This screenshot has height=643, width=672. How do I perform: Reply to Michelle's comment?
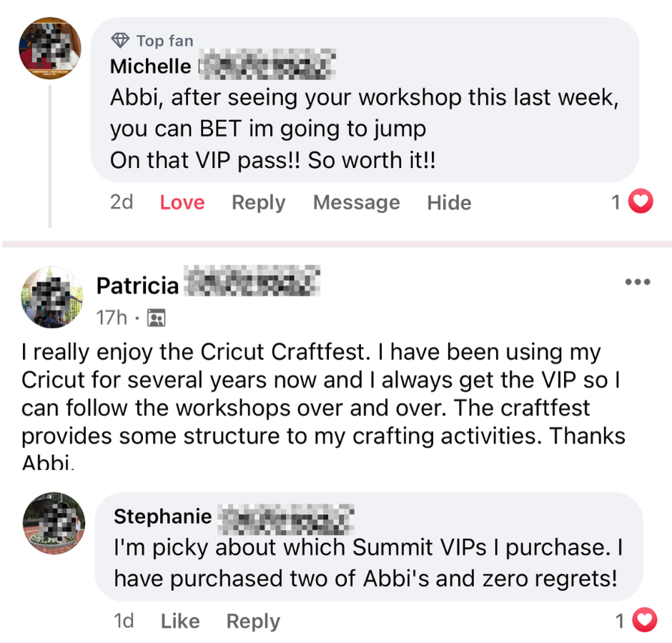pyautogui.click(x=258, y=202)
